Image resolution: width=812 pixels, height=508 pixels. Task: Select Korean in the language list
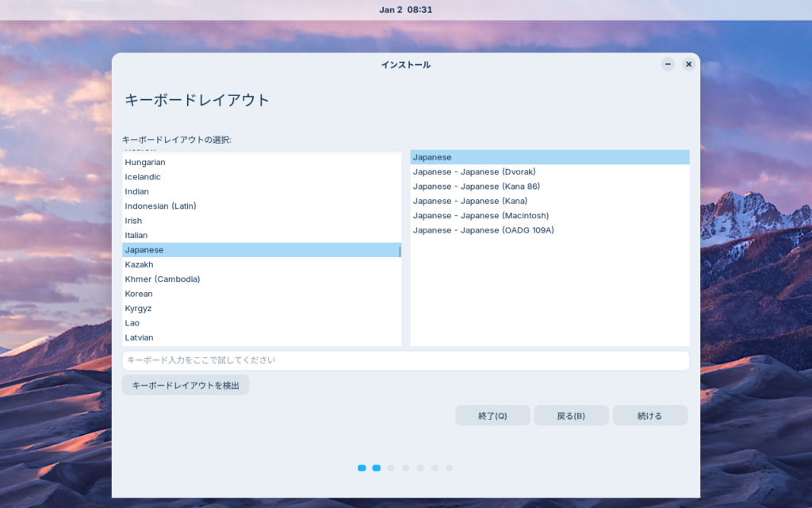139,294
